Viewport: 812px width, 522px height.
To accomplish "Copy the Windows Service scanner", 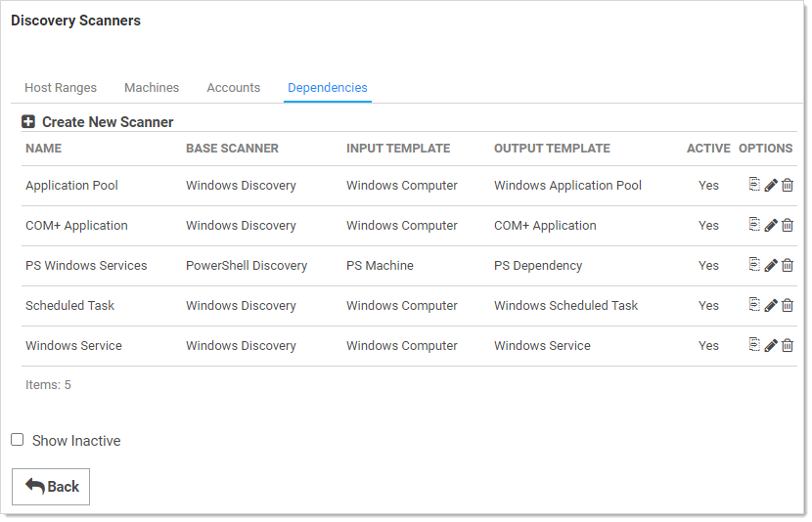I will point(754,345).
